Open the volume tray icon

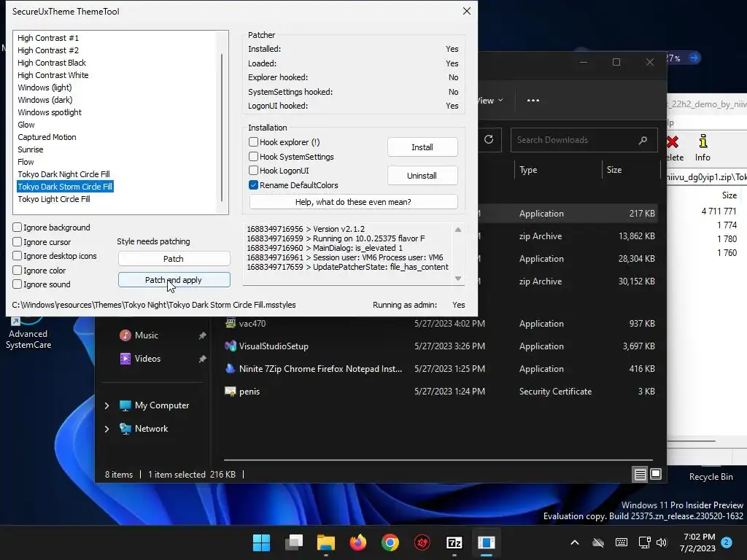pyautogui.click(x=661, y=542)
